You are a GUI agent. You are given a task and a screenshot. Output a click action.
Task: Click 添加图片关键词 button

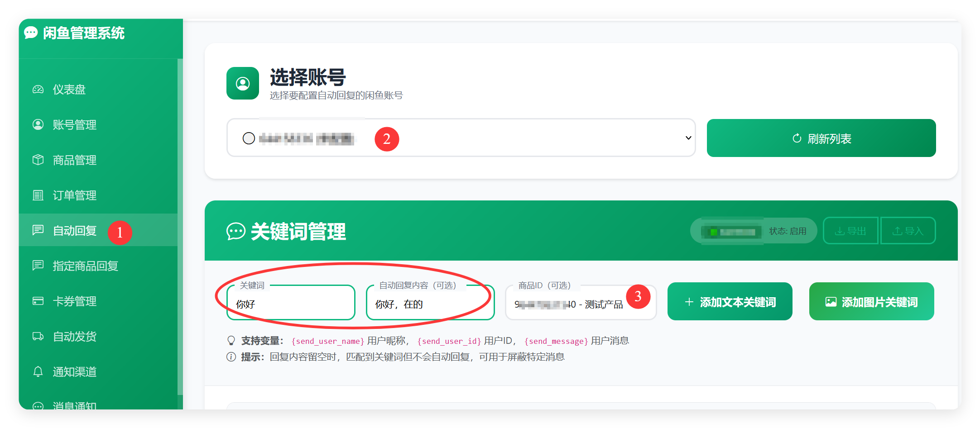(871, 301)
